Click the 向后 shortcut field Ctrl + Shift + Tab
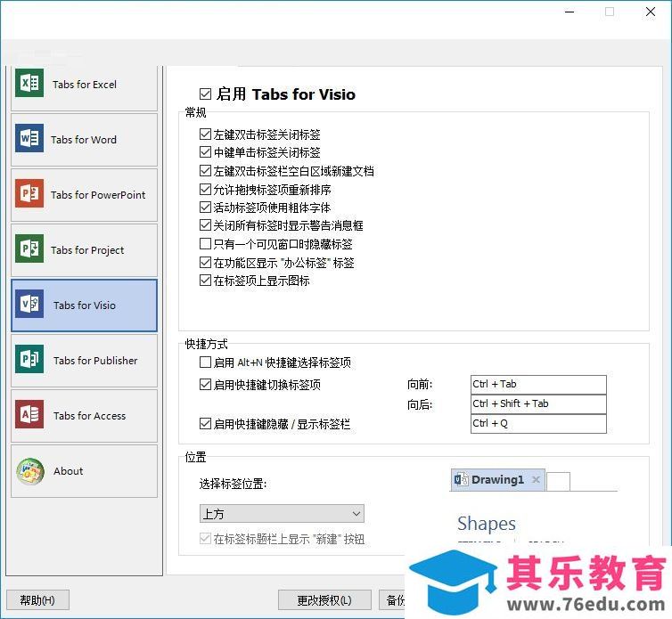672x619 pixels. click(x=538, y=404)
